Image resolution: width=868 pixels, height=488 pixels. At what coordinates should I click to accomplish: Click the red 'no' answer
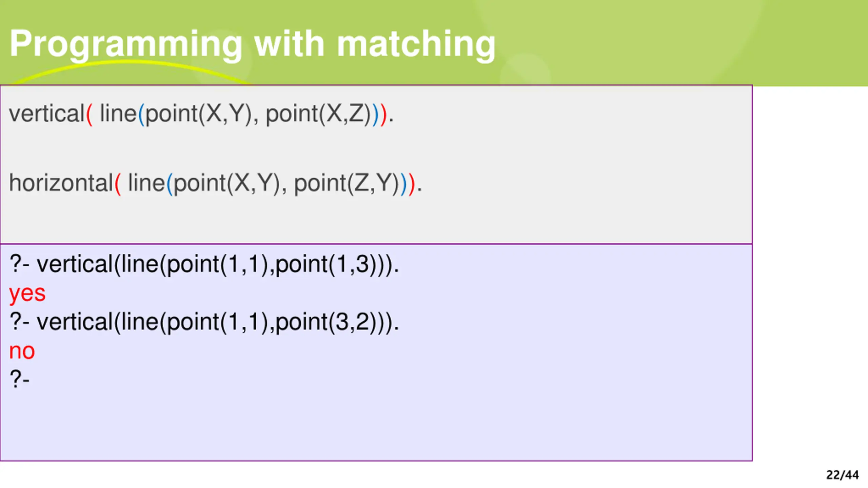(x=22, y=351)
